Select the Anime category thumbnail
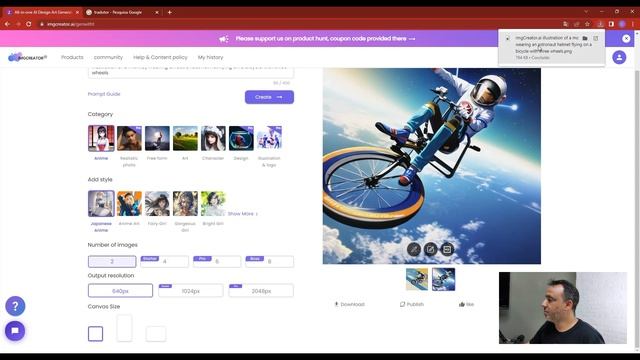Image resolution: width=640 pixels, height=360 pixels. click(101, 138)
